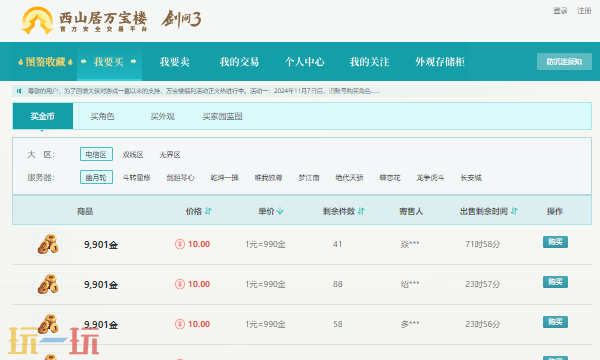Select the 梦江南 server
This screenshot has width=600, height=360.
pos(309,178)
